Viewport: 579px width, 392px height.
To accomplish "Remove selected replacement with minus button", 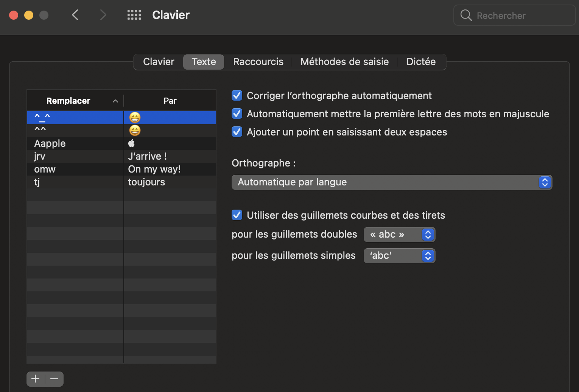I will point(54,379).
